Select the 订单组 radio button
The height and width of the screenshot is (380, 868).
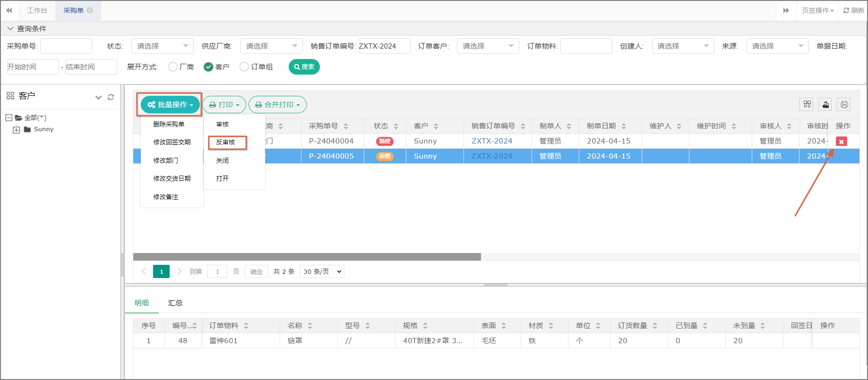pyautogui.click(x=244, y=67)
